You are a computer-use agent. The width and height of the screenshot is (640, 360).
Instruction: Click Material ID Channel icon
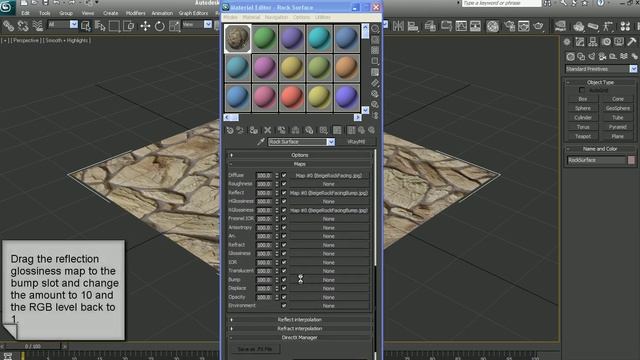[x=323, y=130]
